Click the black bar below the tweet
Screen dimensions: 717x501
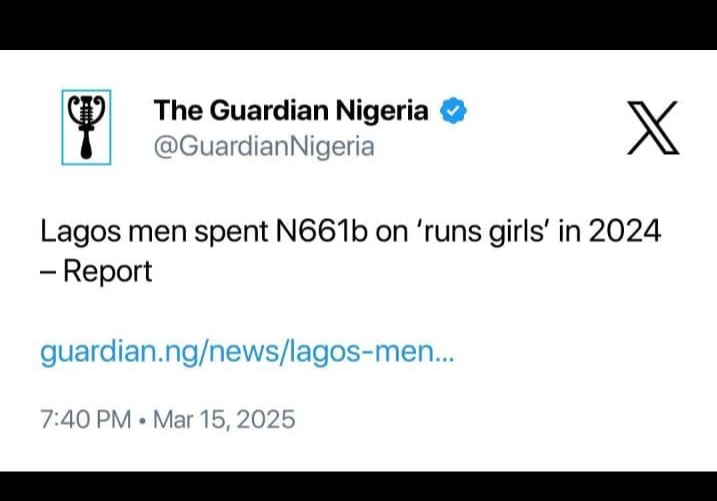tap(358, 486)
